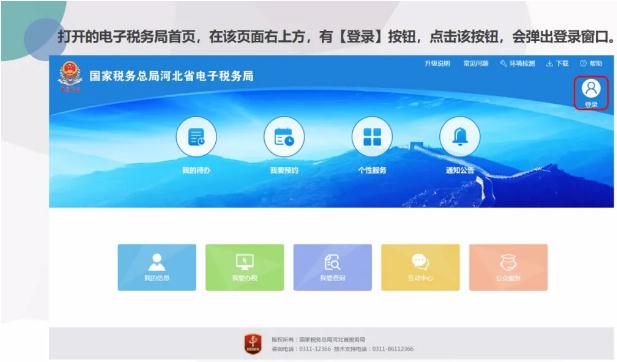The height and width of the screenshot is (362, 617).
Task: Open the 通知公告 bell icon
Action: 460,137
